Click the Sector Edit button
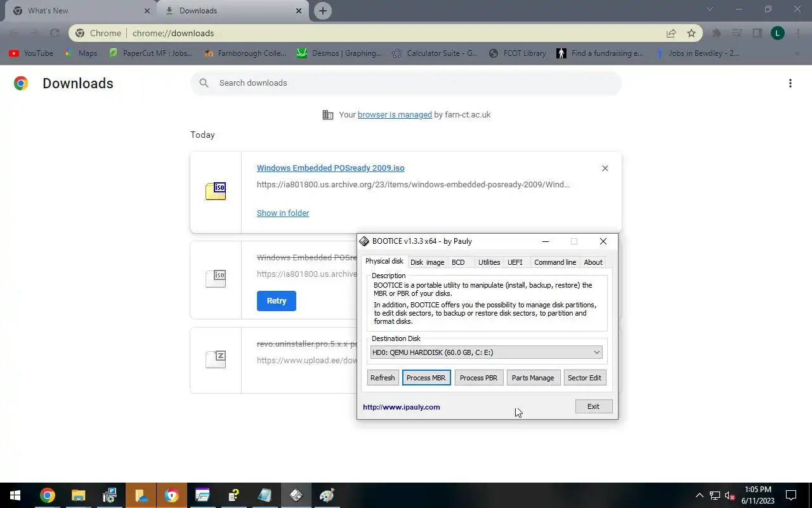812x508 pixels. click(x=584, y=378)
